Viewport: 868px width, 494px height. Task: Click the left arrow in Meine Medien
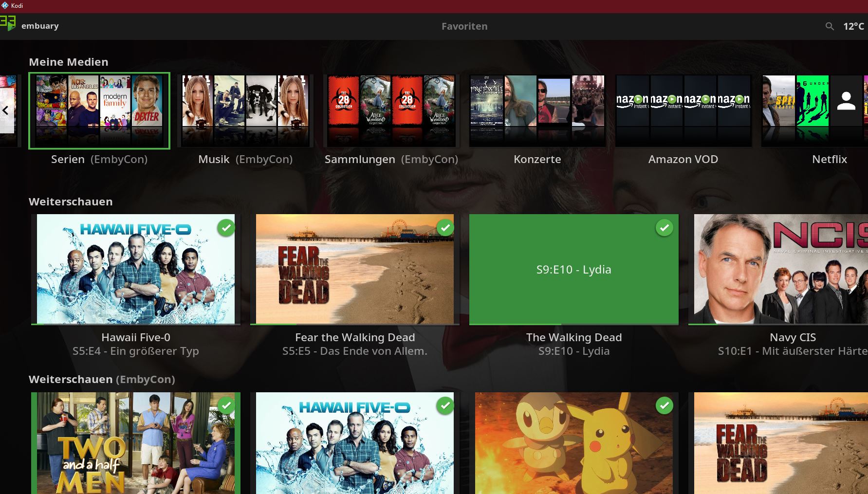click(5, 110)
